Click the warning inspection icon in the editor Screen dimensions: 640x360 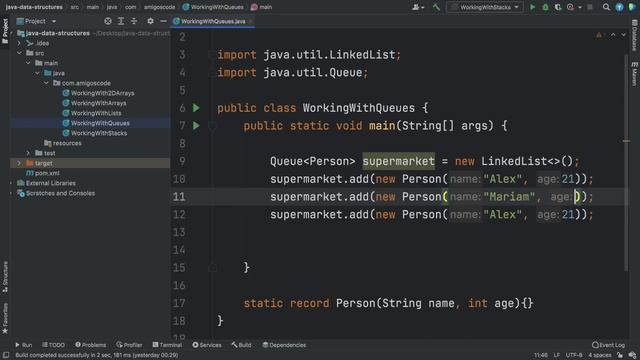click(x=599, y=35)
